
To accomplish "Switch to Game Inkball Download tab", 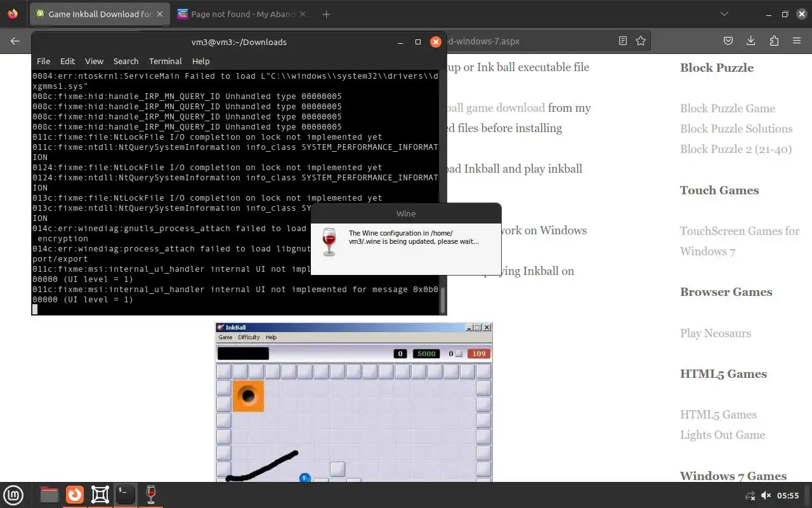I will (x=100, y=14).
